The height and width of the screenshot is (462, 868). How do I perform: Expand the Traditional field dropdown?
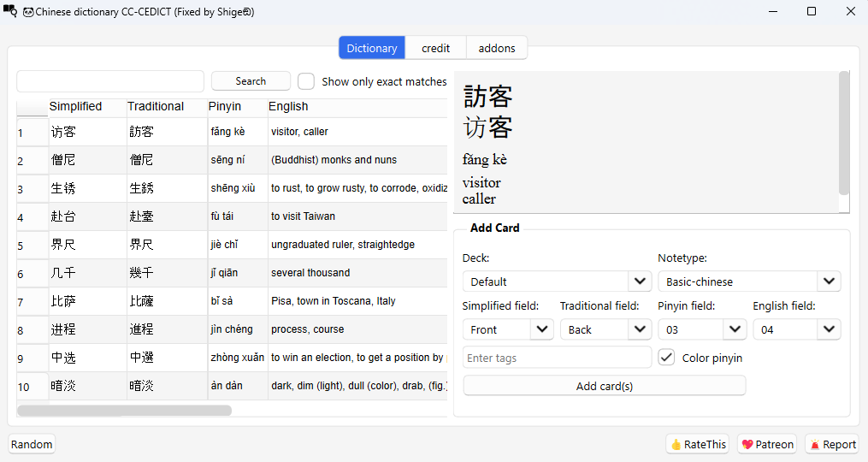(605, 329)
